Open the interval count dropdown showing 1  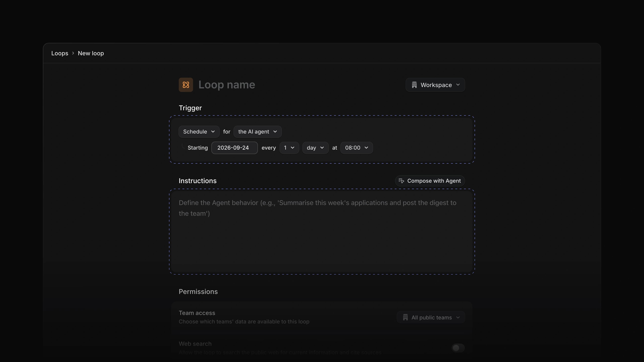click(289, 148)
